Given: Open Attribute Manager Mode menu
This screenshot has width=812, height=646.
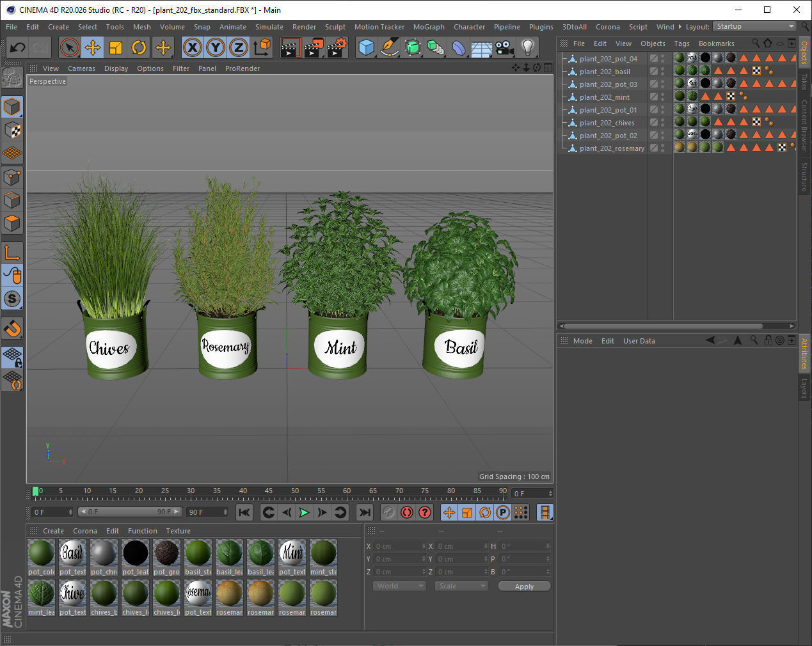Looking at the screenshot, I should [582, 341].
